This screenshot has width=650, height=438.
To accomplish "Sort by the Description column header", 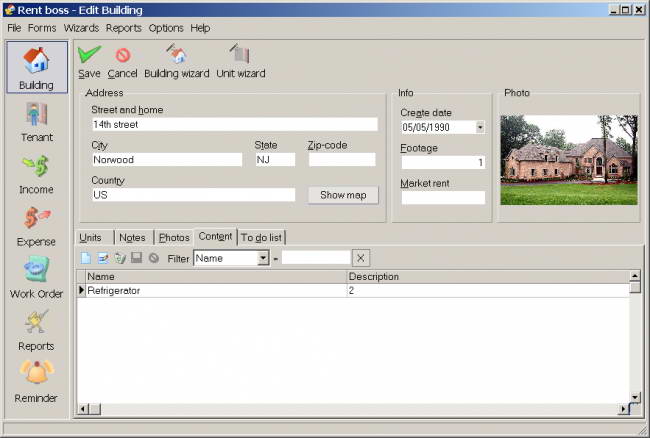I will [x=488, y=276].
